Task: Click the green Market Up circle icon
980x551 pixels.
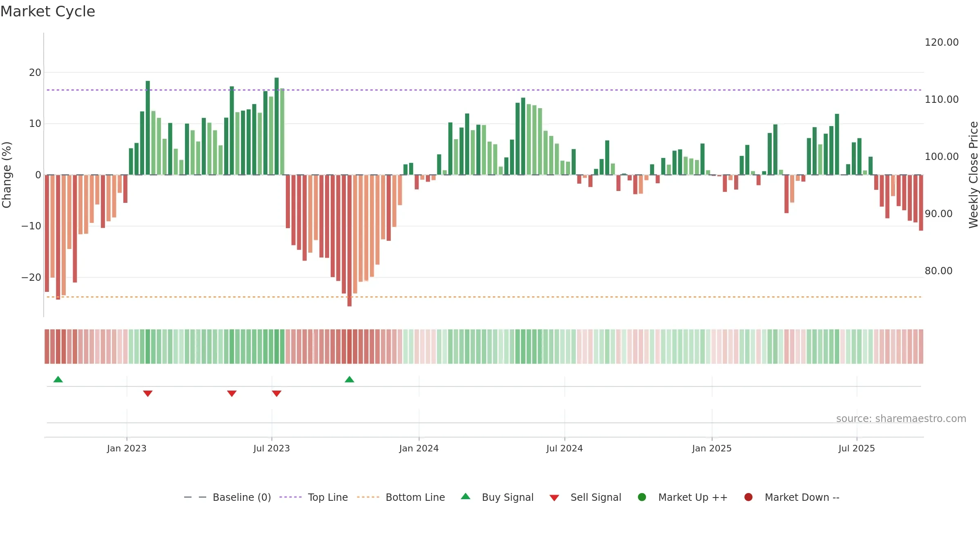Action: coord(642,497)
